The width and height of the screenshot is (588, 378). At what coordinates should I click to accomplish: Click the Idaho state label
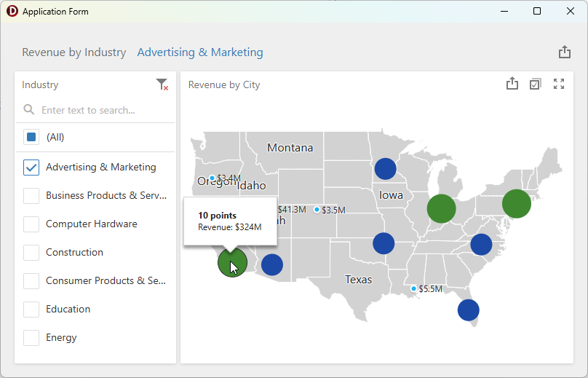pos(252,186)
